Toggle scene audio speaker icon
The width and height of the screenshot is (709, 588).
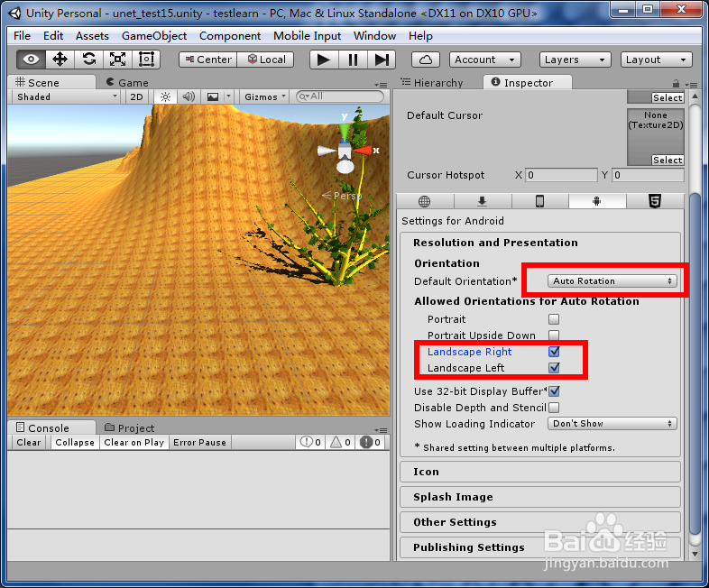[x=189, y=96]
